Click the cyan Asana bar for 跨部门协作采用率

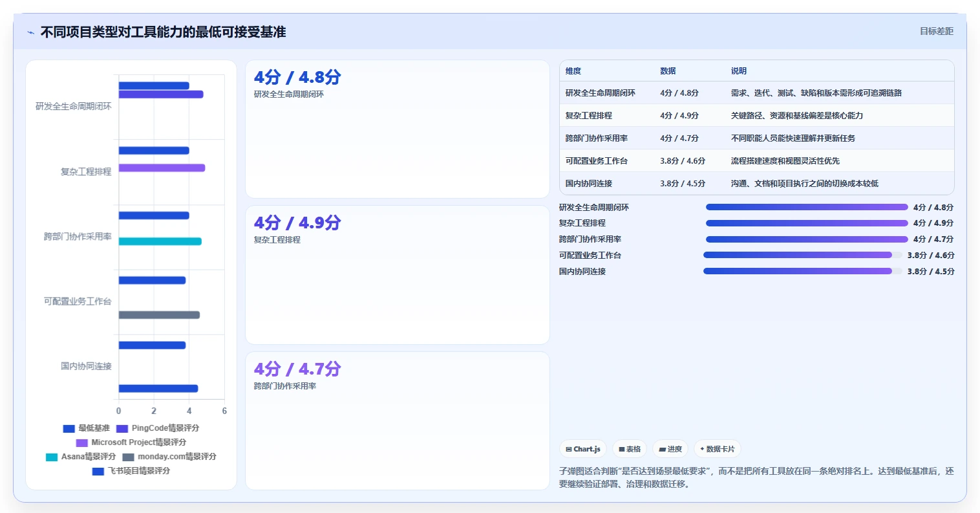pyautogui.click(x=160, y=241)
